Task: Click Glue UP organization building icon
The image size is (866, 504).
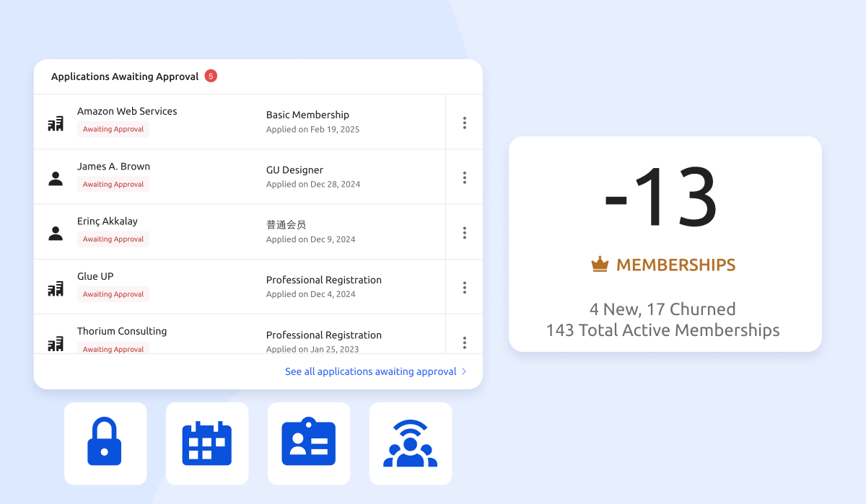Action: (x=56, y=289)
